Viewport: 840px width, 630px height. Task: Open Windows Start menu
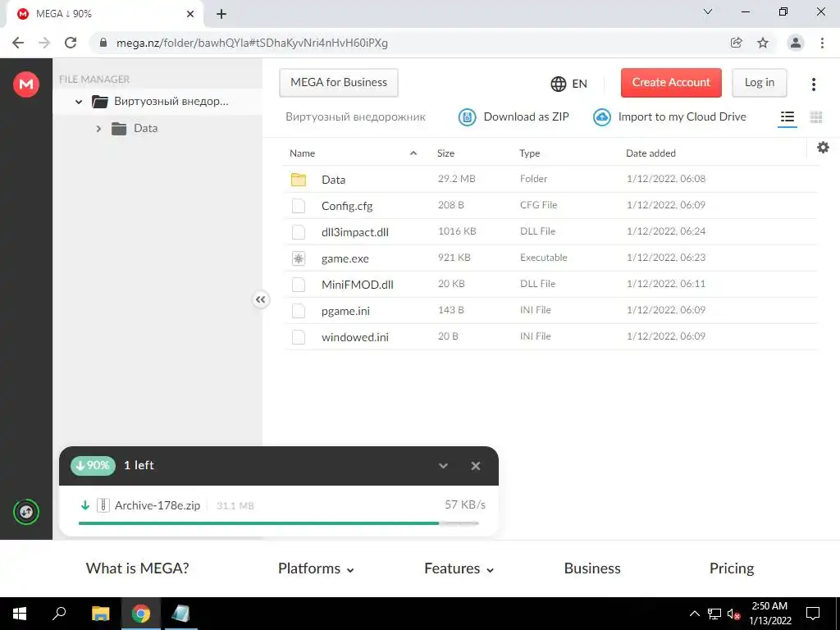[20, 614]
